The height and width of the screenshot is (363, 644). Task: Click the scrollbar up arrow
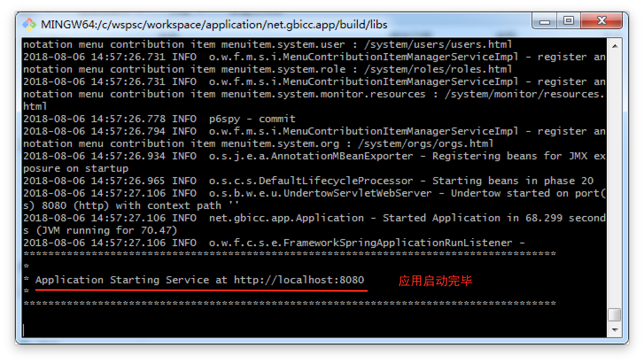pyautogui.click(x=614, y=46)
